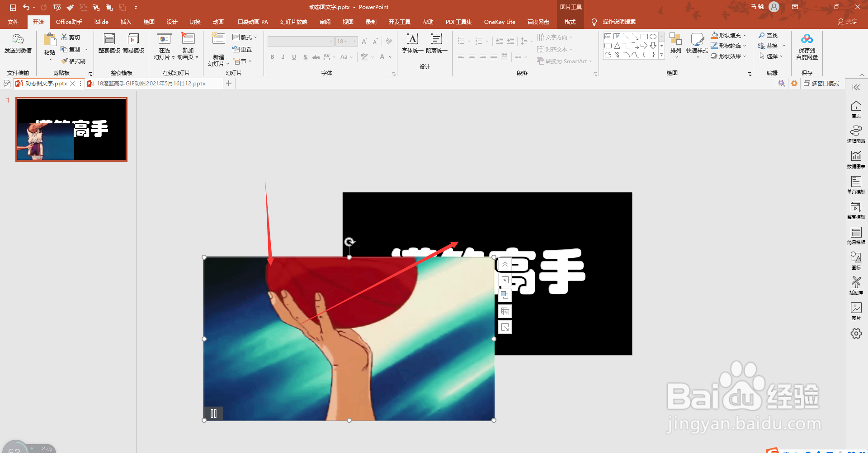The height and width of the screenshot is (453, 868).
Task: Click the add new document tab plus button
Action: [229, 83]
